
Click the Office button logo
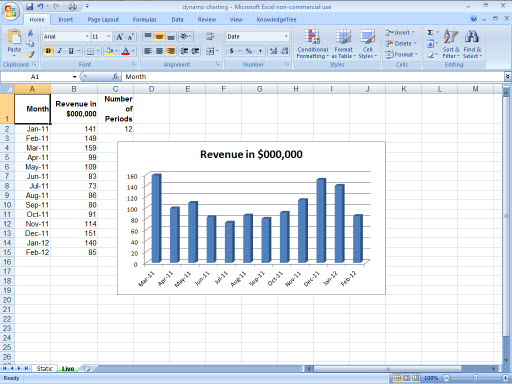(x=11, y=12)
